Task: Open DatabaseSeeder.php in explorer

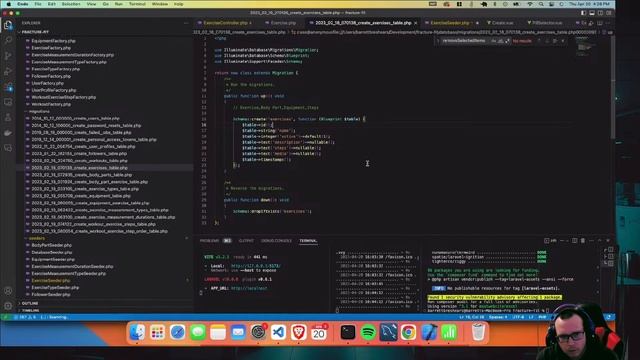Action: tap(51, 252)
